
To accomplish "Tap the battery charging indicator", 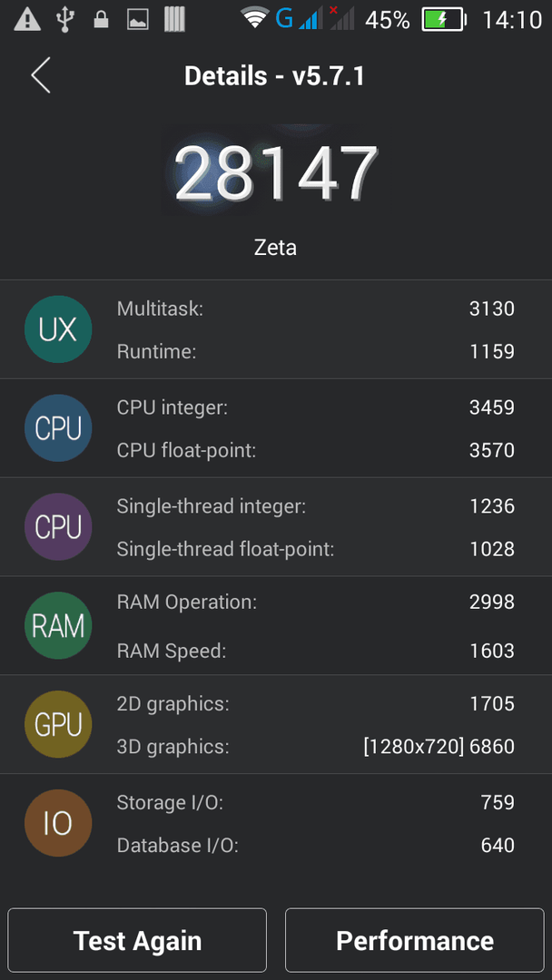I will coord(445,20).
